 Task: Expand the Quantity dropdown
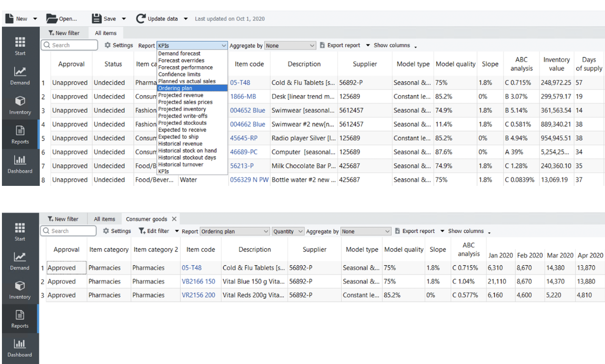click(288, 231)
